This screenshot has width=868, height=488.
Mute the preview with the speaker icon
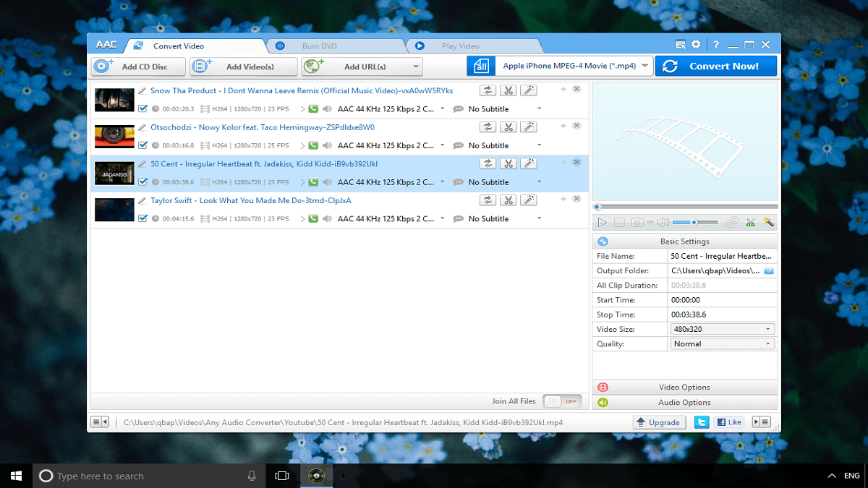[x=663, y=223]
